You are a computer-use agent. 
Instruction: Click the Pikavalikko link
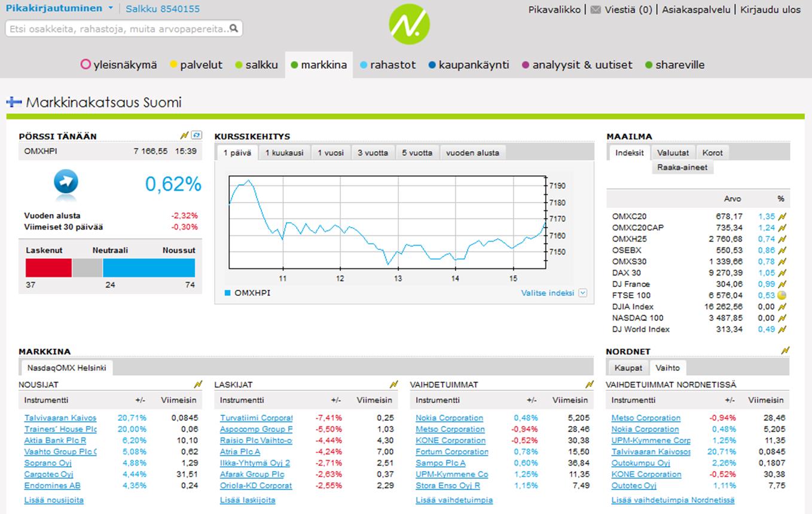[554, 10]
